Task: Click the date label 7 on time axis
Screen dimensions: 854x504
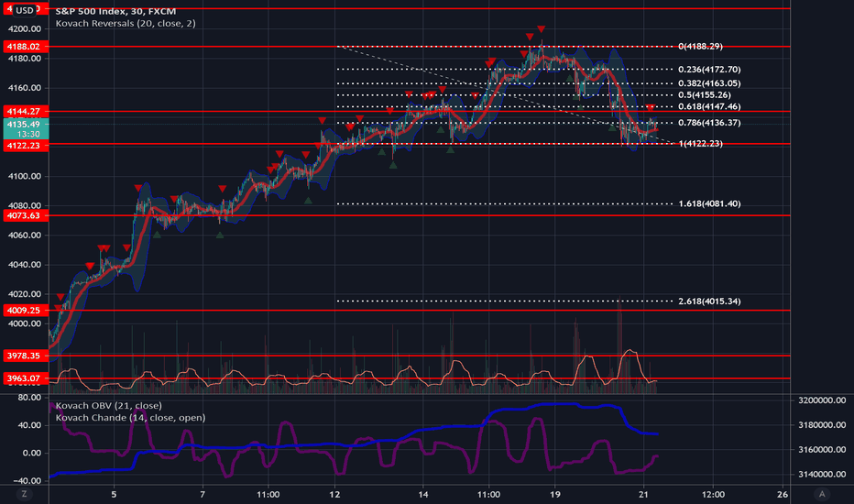Action: coord(203,494)
